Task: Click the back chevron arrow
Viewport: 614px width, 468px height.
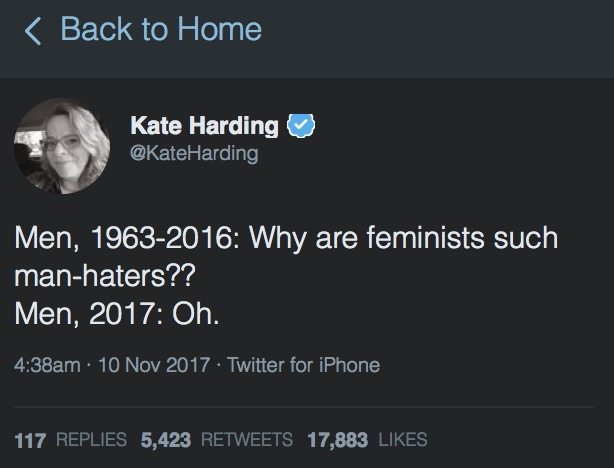Action: click(32, 32)
